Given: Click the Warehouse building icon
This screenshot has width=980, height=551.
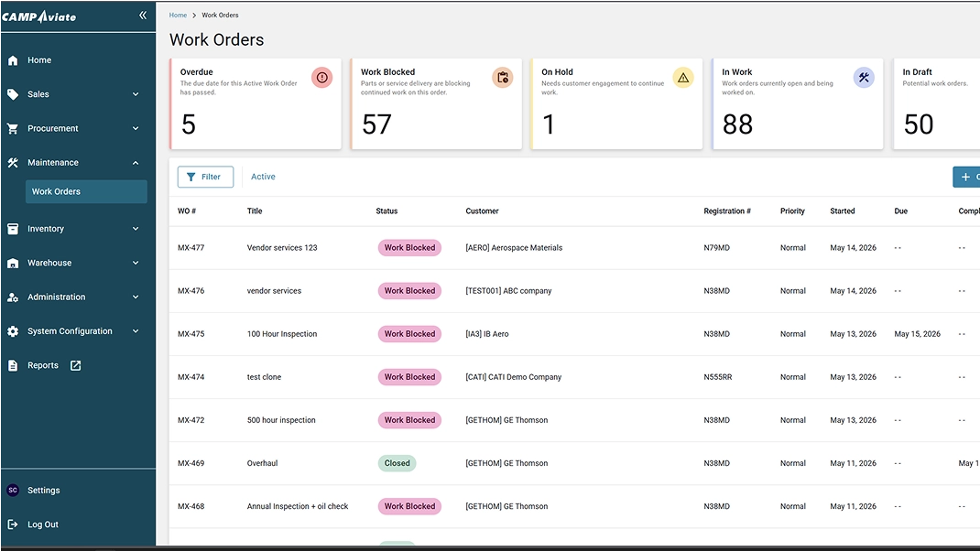Looking at the screenshot, I should pyautogui.click(x=13, y=263).
